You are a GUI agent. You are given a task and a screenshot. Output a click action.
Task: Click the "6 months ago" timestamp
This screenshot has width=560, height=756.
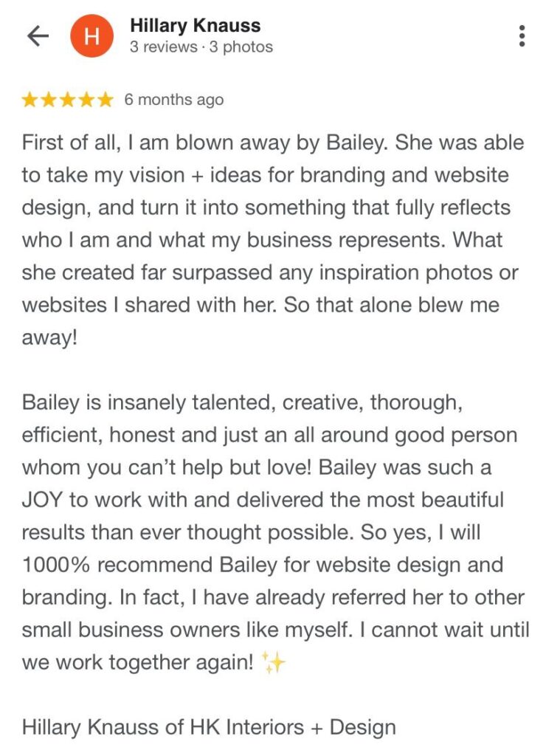click(x=173, y=100)
